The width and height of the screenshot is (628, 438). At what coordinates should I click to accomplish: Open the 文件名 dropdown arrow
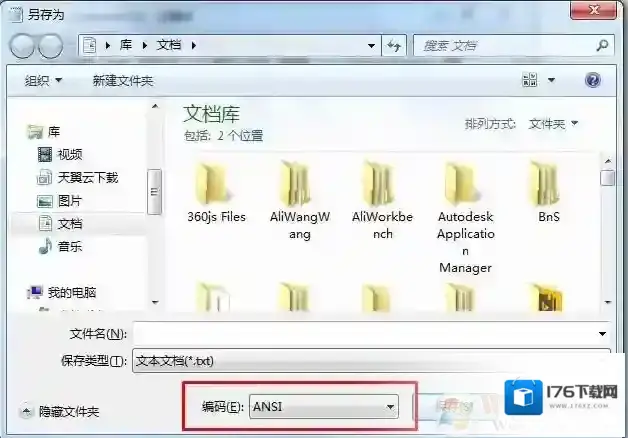click(602, 334)
